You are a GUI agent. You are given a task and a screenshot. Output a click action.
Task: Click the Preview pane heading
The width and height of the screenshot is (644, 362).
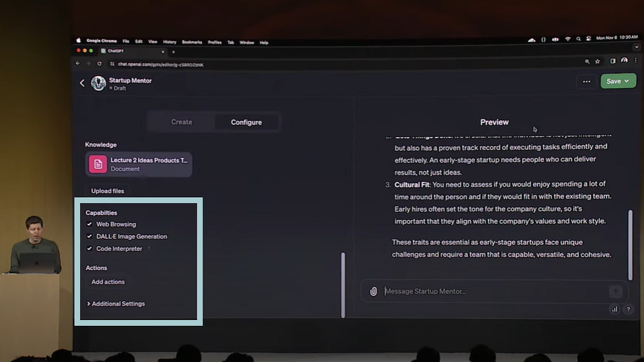(x=495, y=122)
